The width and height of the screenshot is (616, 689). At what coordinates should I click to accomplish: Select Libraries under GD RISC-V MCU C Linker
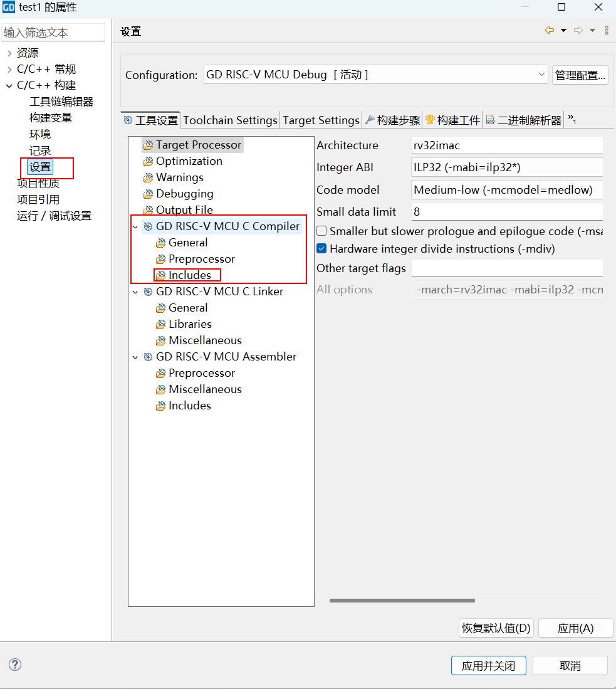(x=190, y=323)
